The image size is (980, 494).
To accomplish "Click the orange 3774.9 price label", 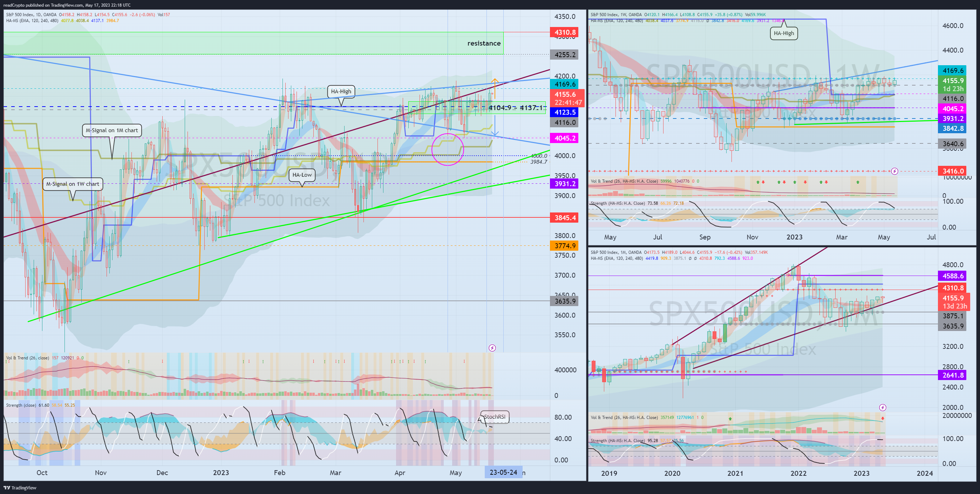I will coord(565,246).
